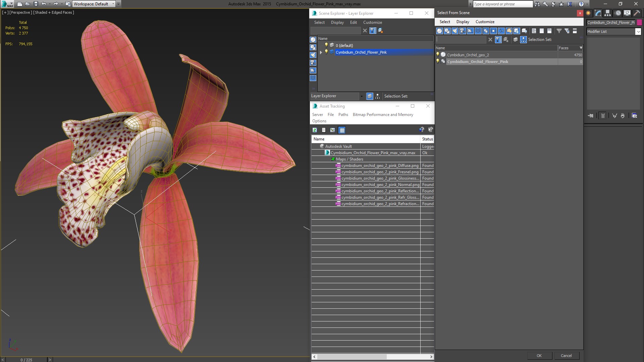Open the Display command panel tab
Screen dimensions: 644x362
tap(627, 13)
